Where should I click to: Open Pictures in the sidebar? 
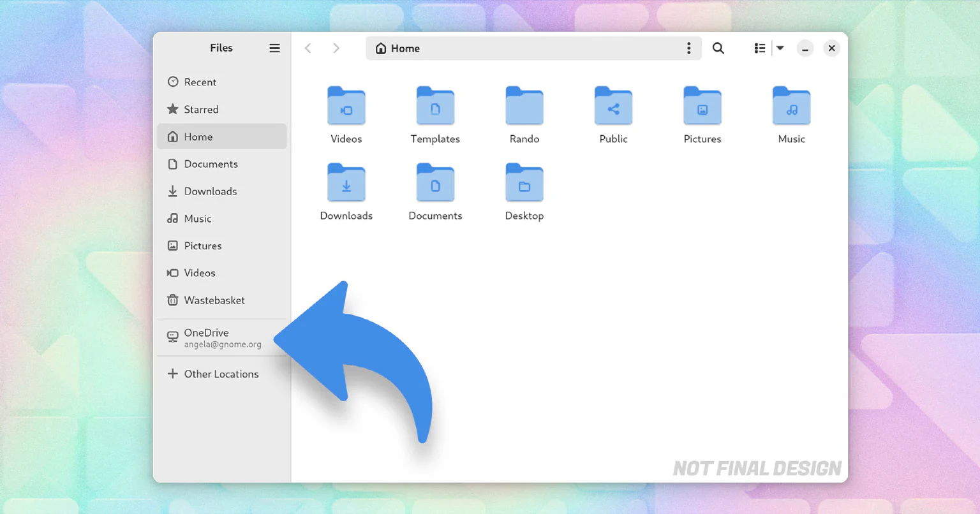click(x=222, y=246)
